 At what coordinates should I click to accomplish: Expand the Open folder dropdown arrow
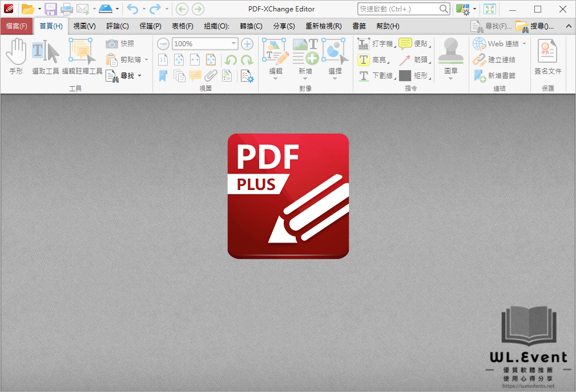pyautogui.click(x=39, y=9)
